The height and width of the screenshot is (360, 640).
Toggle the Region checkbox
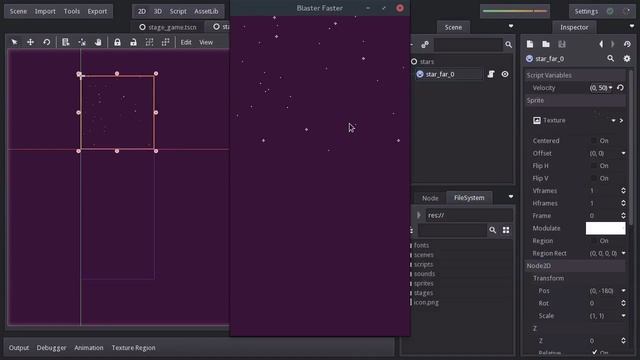(594, 241)
